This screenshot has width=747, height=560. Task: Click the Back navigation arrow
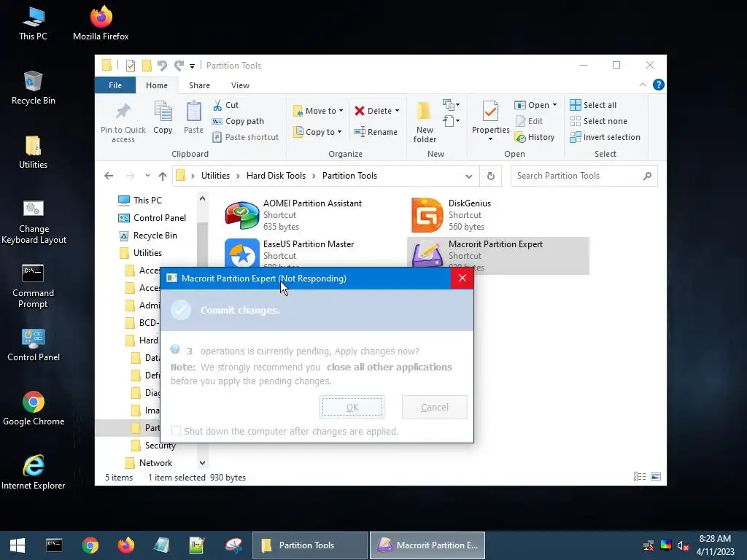click(x=109, y=176)
